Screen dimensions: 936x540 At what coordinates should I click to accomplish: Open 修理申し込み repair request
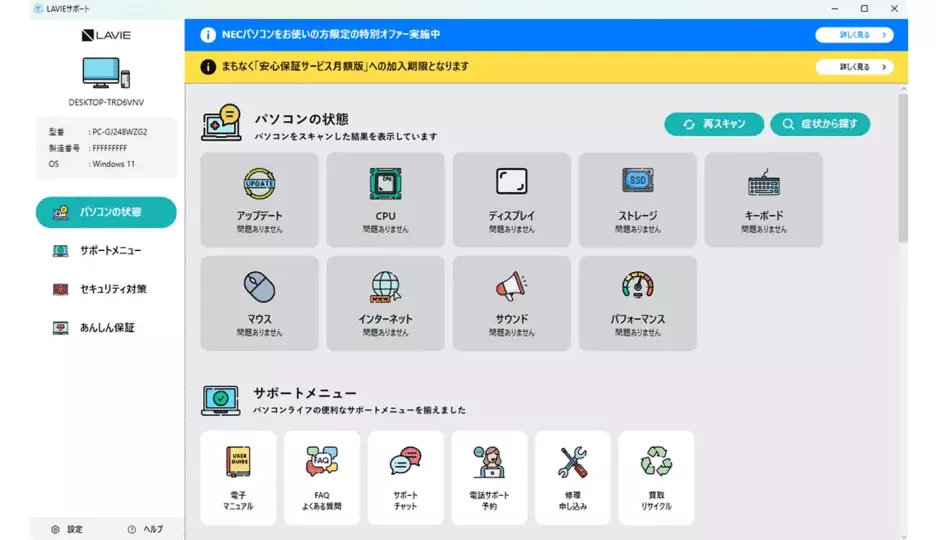(573, 477)
